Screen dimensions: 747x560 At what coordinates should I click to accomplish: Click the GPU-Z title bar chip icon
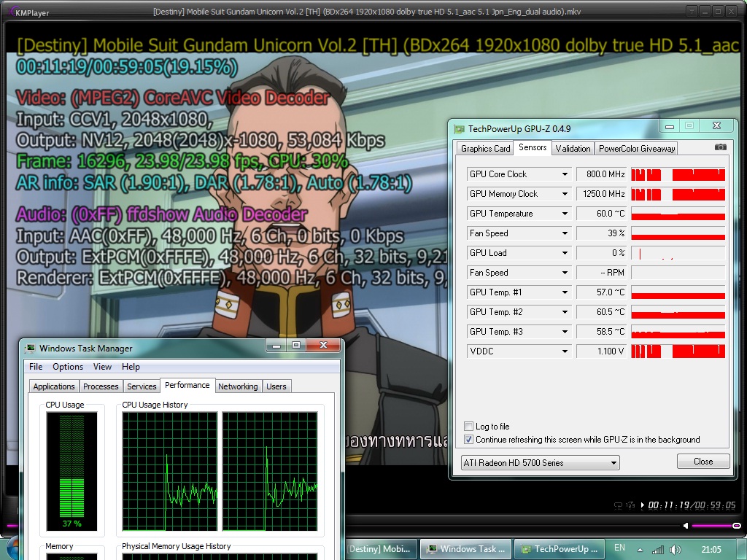[460, 128]
